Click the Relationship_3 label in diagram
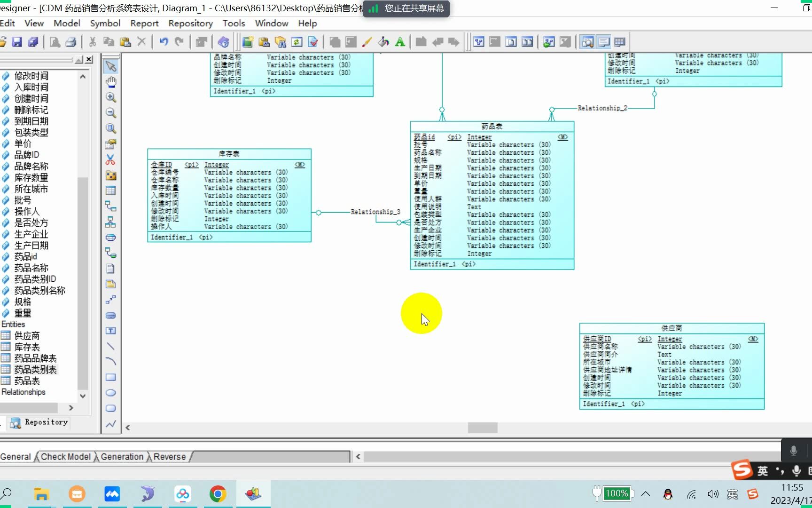 tap(375, 212)
